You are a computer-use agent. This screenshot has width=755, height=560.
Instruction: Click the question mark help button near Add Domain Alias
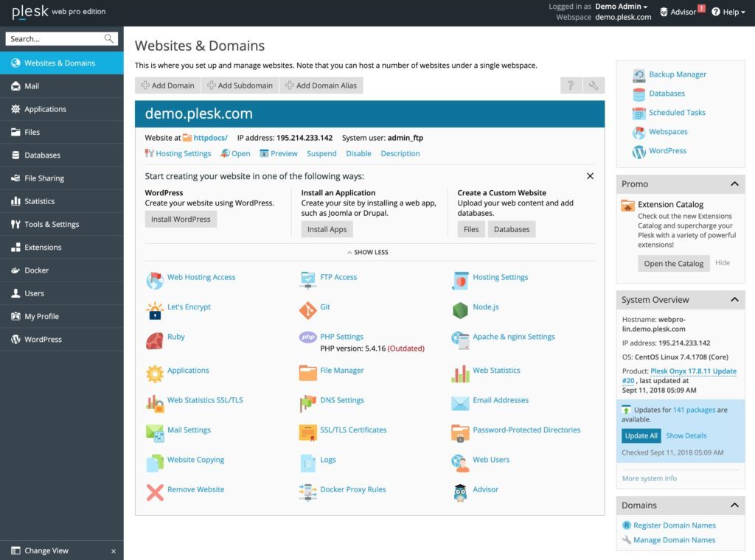pyautogui.click(x=571, y=85)
